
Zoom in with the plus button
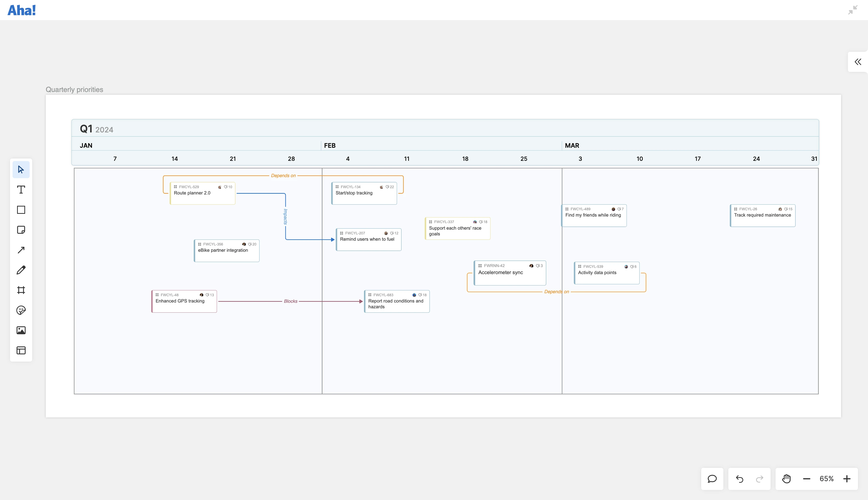[x=847, y=479]
